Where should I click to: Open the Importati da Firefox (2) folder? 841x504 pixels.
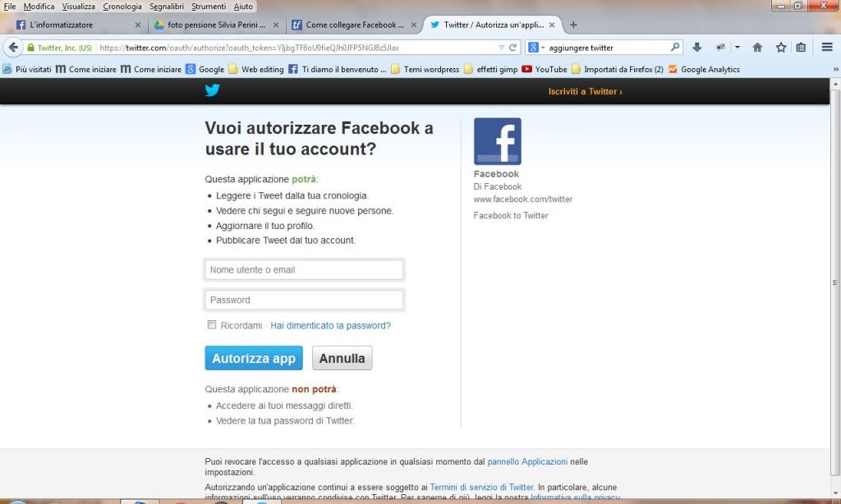(x=618, y=69)
